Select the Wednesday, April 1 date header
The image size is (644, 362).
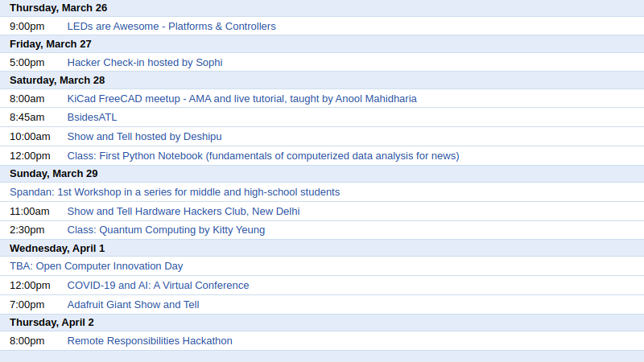[x=57, y=249]
